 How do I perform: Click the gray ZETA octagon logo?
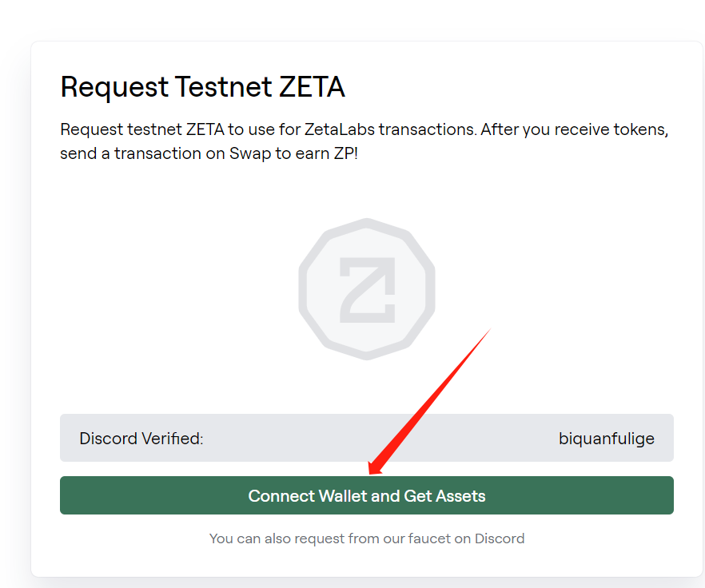tap(367, 289)
